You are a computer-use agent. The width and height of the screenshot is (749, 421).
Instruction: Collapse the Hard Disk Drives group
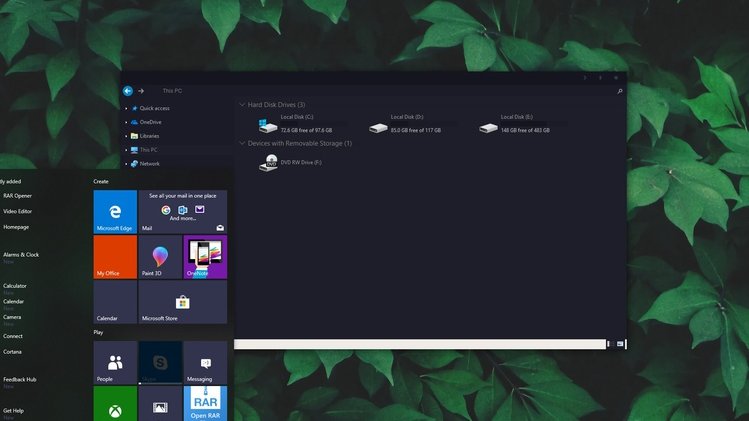click(242, 105)
